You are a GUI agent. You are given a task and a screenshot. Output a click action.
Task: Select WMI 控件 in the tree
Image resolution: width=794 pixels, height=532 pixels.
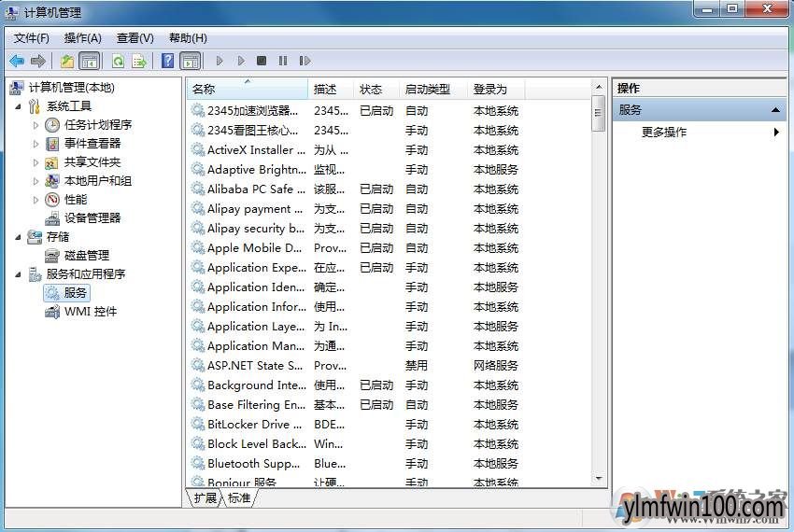click(x=91, y=312)
